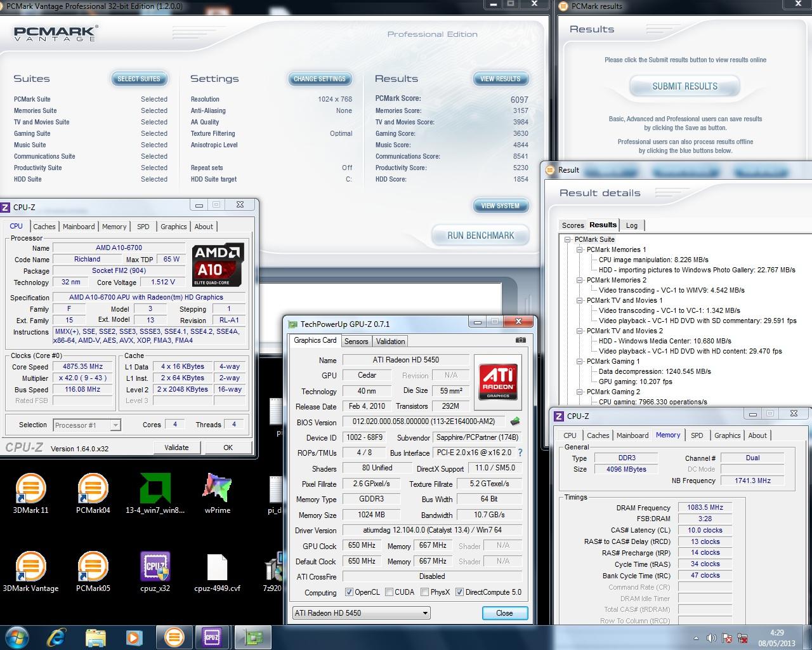812x650 pixels.
Task: Open SPD tab in CPU-Z Memory window
Action: click(x=697, y=435)
